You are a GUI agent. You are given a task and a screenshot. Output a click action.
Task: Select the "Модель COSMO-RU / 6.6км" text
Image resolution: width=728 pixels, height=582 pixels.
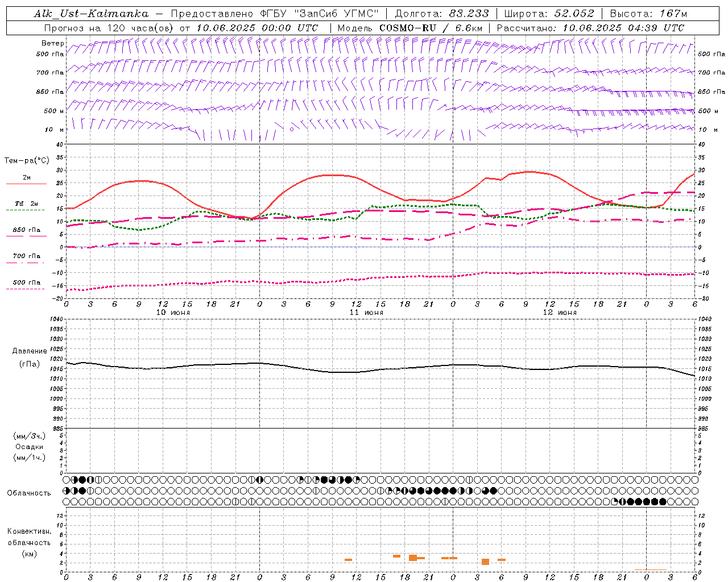410,28
